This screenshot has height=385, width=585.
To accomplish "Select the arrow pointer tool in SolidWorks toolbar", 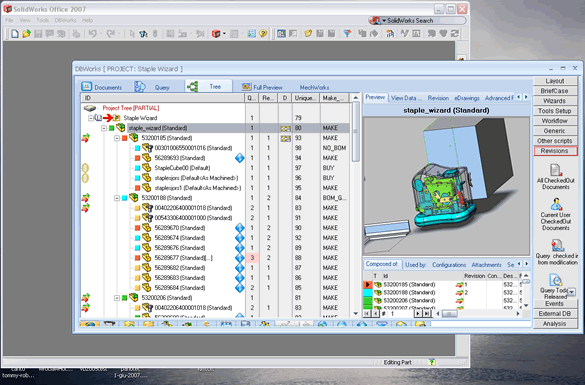I will point(132,34).
